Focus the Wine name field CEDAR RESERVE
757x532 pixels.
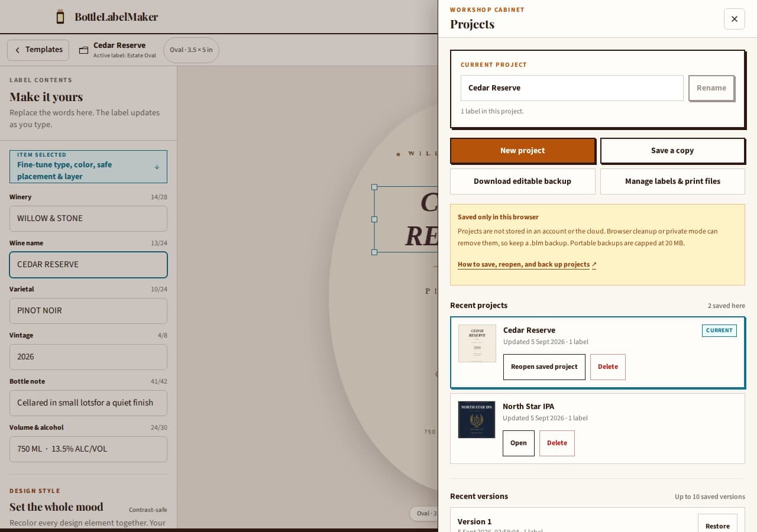point(88,265)
